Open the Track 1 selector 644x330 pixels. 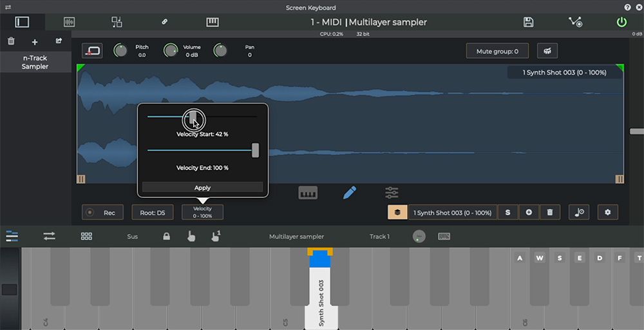(379, 237)
